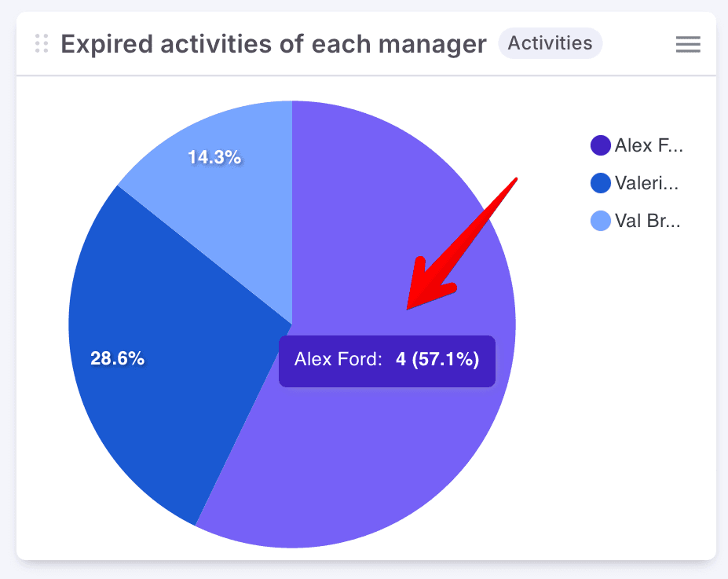Click the 28.6% percentage label

[117, 359]
